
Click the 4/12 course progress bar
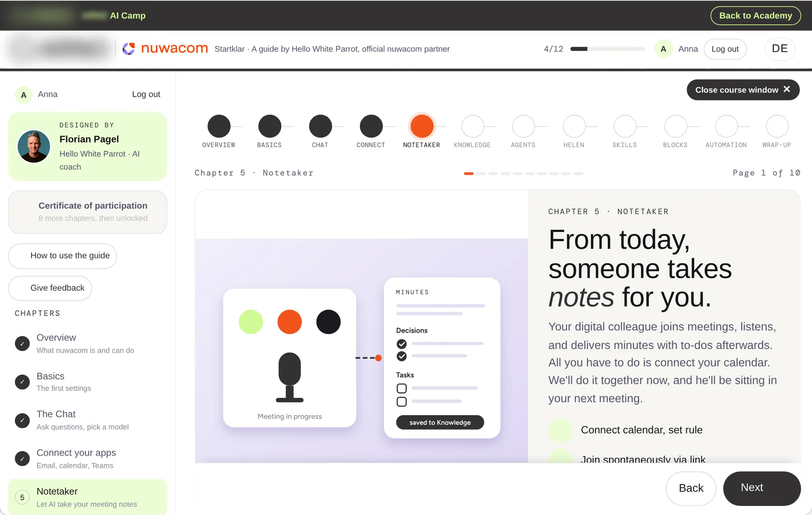(x=607, y=49)
